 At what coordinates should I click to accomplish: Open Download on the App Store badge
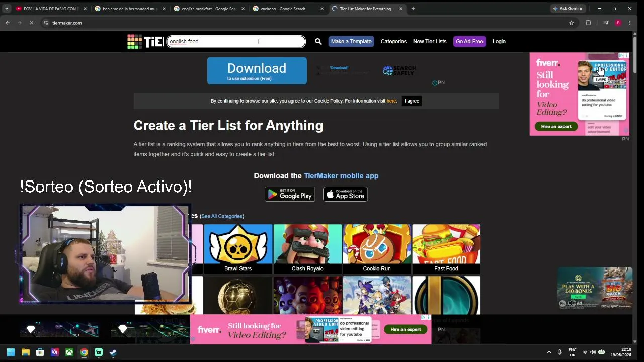coord(345,194)
